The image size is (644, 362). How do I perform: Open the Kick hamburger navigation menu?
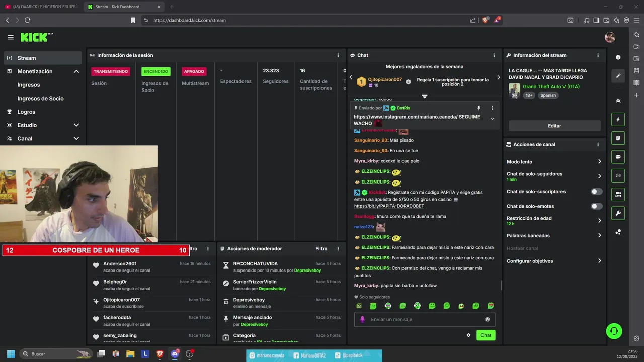coord(11,37)
